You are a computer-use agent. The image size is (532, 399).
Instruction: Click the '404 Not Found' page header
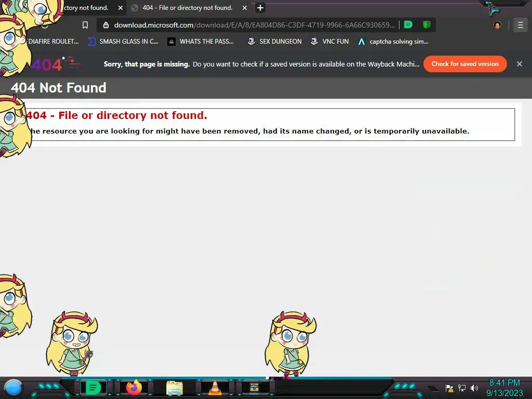58,88
